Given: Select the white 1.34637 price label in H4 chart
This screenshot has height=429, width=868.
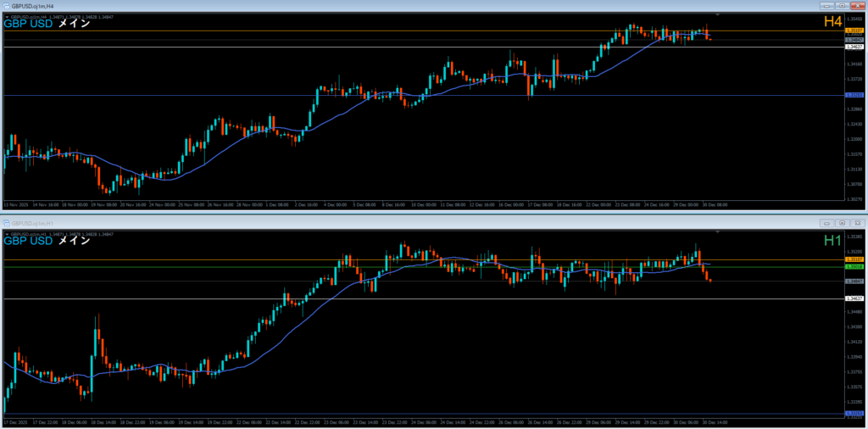Looking at the screenshot, I should (854, 47).
